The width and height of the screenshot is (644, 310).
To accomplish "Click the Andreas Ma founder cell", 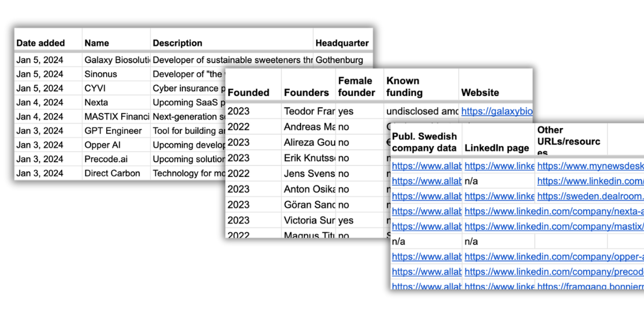I will 309,127.
